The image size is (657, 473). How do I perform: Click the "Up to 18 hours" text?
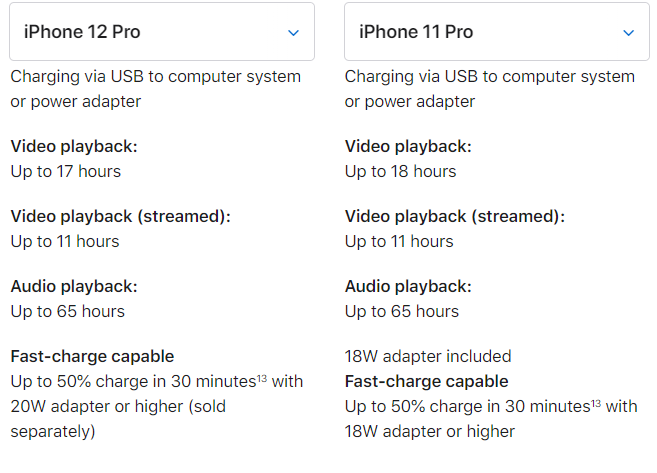(x=400, y=171)
